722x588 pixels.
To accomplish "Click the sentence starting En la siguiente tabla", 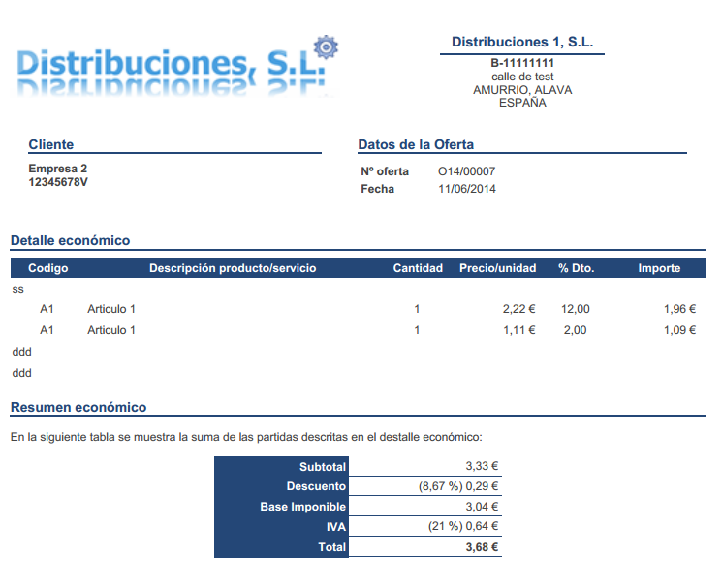I will coord(246,437).
